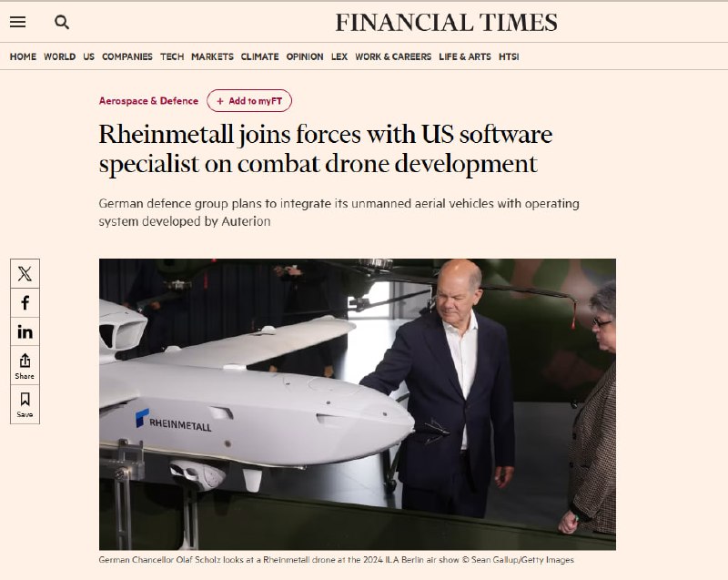This screenshot has width=728, height=580.
Task: Go to Work & Careers
Action: pos(393,56)
